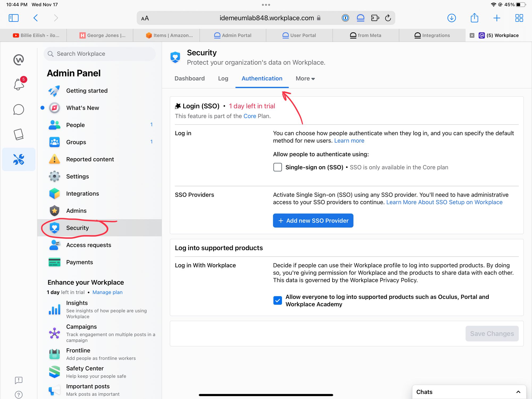
Task: Click the extensions puzzle icon in address bar
Action: coord(375,18)
